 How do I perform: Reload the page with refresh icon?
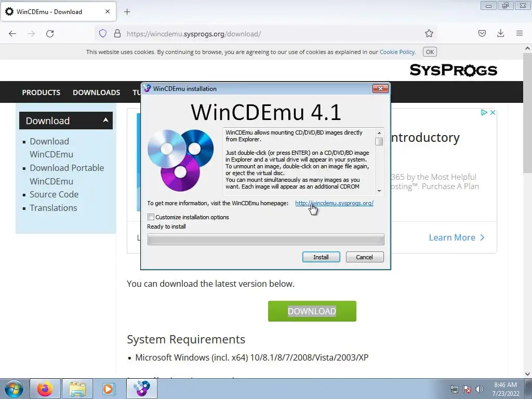coord(50,34)
